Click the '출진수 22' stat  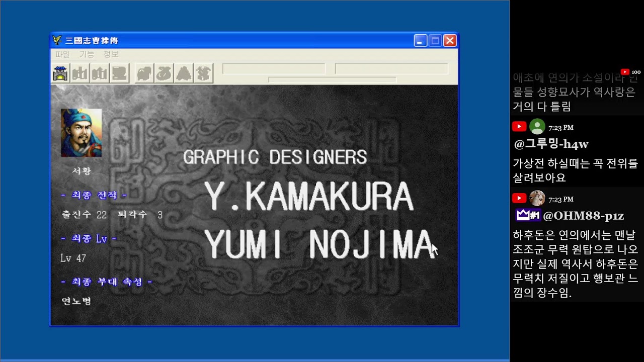84,215
